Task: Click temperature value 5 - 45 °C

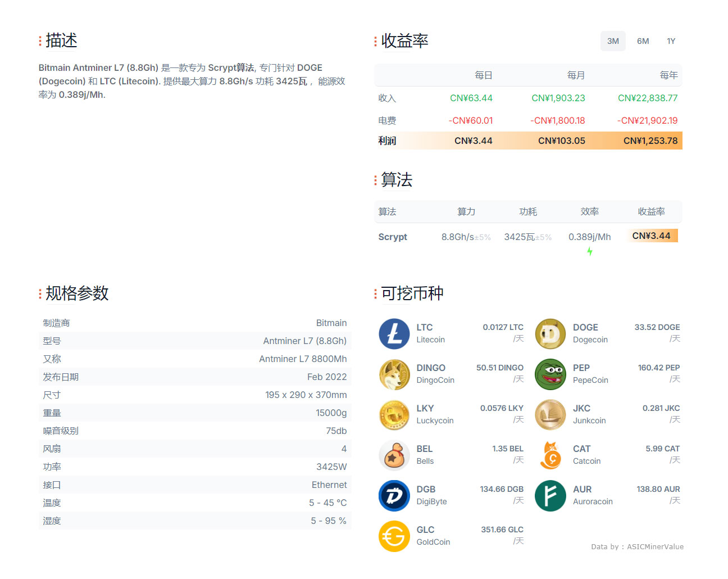Action: 328,503
